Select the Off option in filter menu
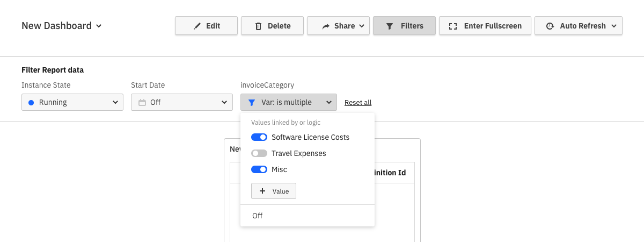The width and height of the screenshot is (644, 242). tap(258, 216)
